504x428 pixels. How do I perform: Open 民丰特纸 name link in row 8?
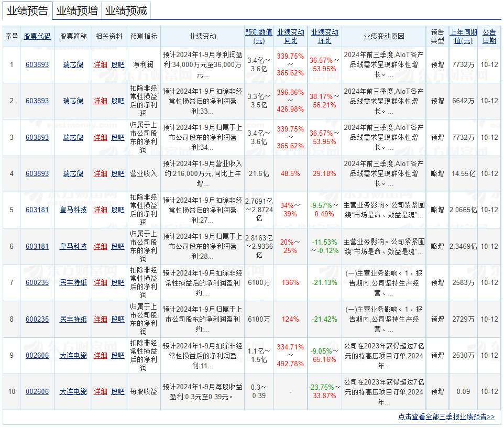[x=73, y=319]
